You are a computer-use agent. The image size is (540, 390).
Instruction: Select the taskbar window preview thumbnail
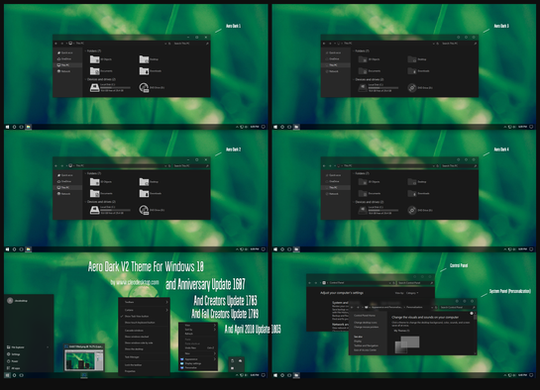pos(84,359)
